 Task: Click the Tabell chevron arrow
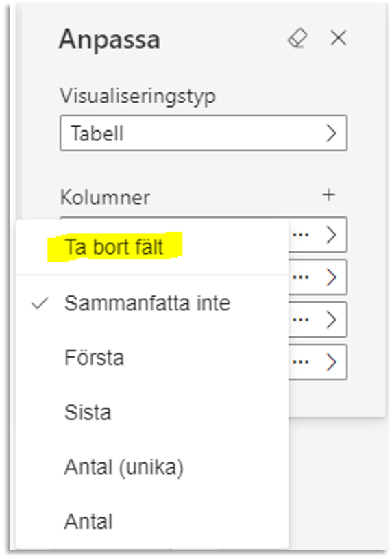(x=332, y=134)
